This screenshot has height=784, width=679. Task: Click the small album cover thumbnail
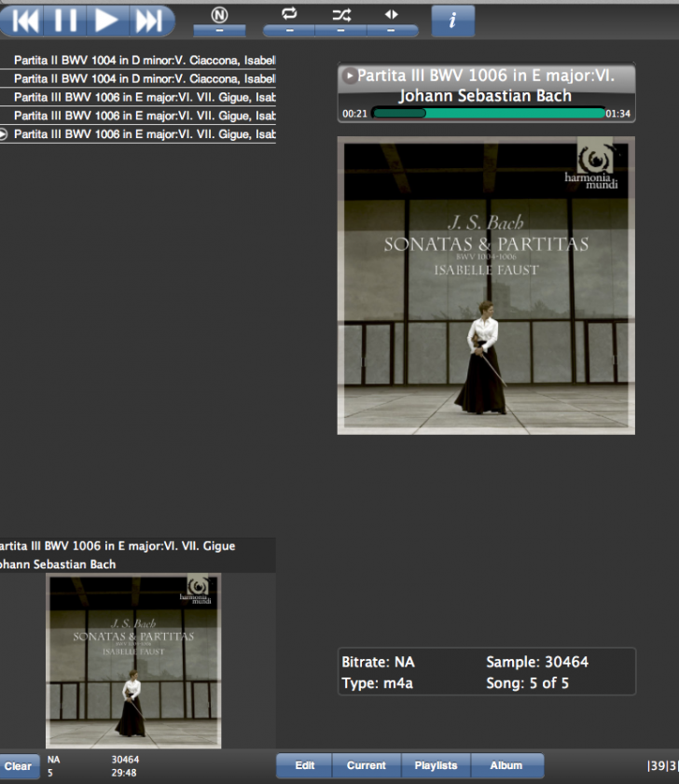click(x=133, y=661)
